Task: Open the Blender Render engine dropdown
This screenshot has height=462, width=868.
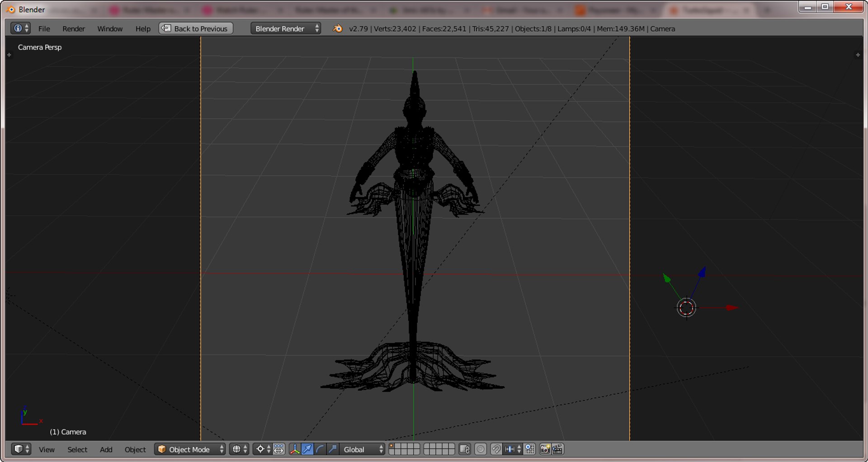Action: (x=286, y=28)
